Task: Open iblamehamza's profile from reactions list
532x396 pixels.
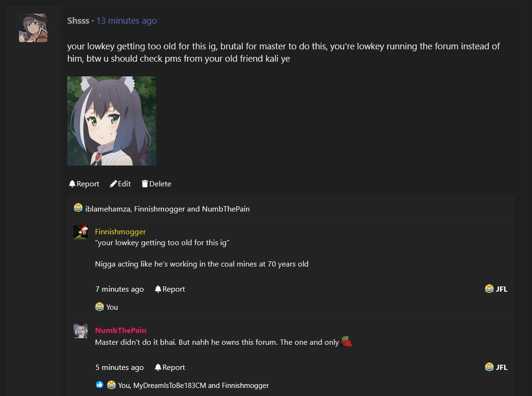Action: 109,209
